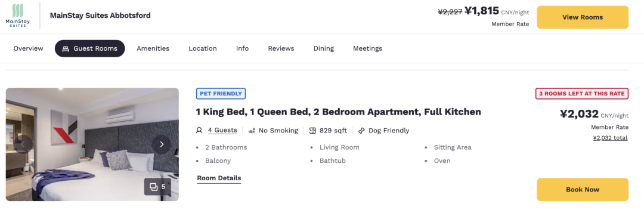Open the Amenities tab

click(x=153, y=48)
